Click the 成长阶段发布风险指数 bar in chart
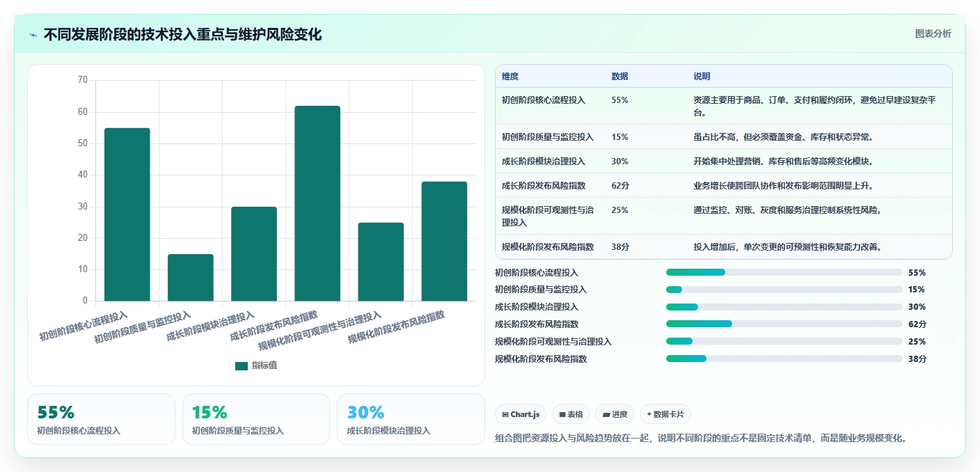980x472 pixels. click(x=317, y=203)
